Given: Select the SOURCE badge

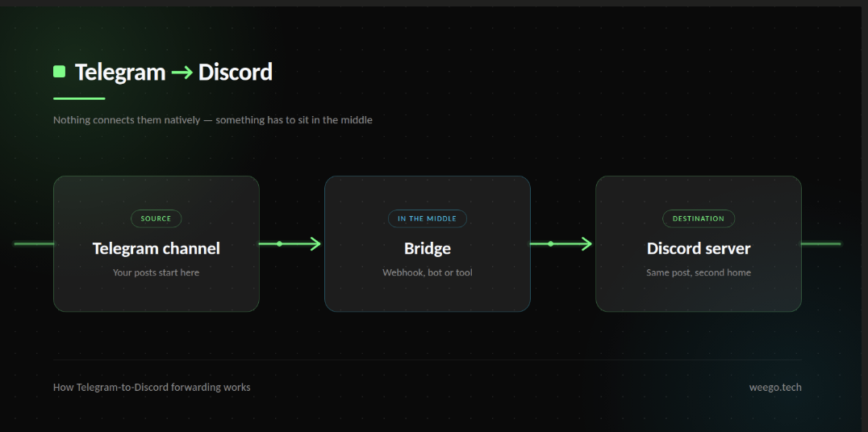Looking at the screenshot, I should click(156, 218).
